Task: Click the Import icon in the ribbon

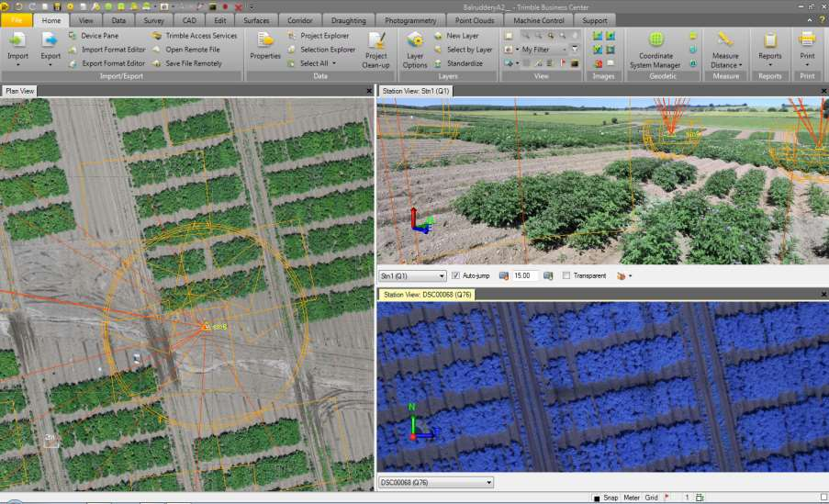Action: tap(17, 40)
